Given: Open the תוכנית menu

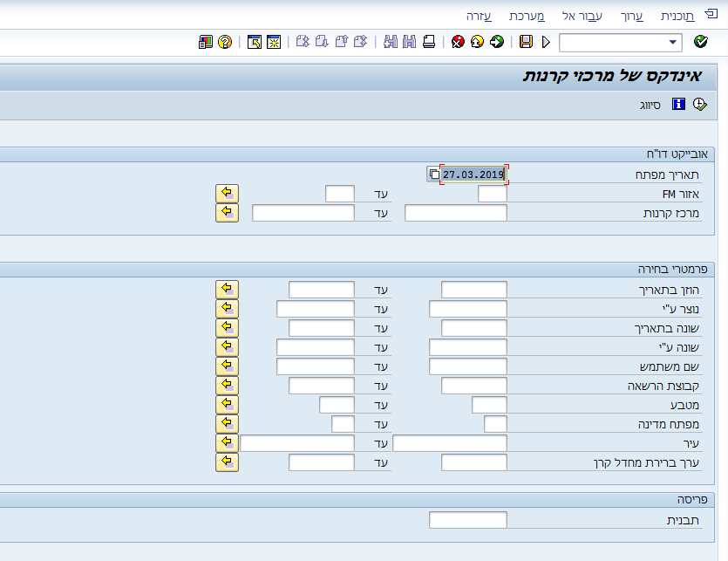Looking at the screenshot, I should (677, 17).
